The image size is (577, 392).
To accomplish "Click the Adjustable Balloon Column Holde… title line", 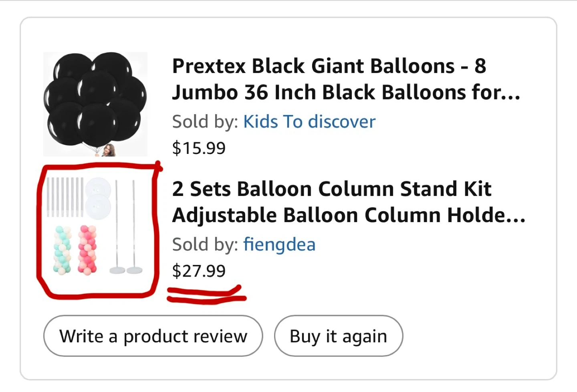I will pos(348,215).
